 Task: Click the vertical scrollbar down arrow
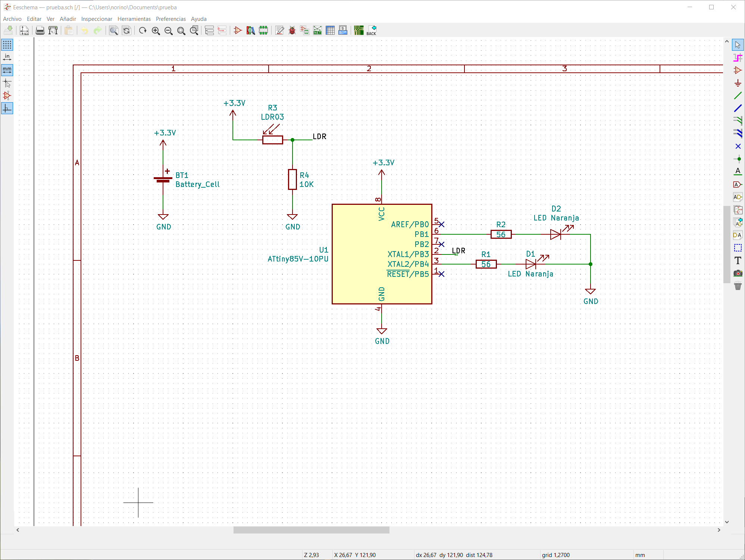coord(727,522)
